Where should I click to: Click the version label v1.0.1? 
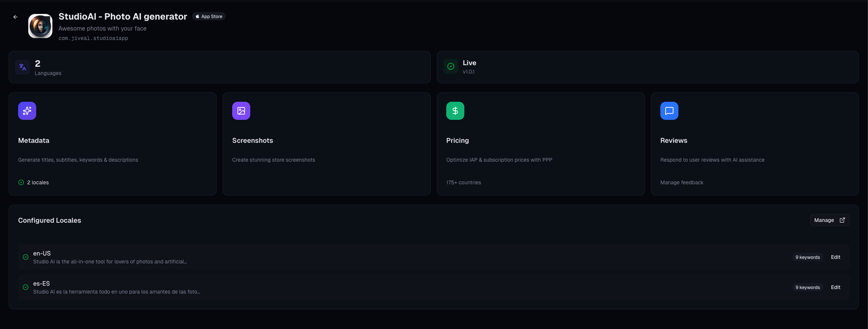tap(468, 72)
